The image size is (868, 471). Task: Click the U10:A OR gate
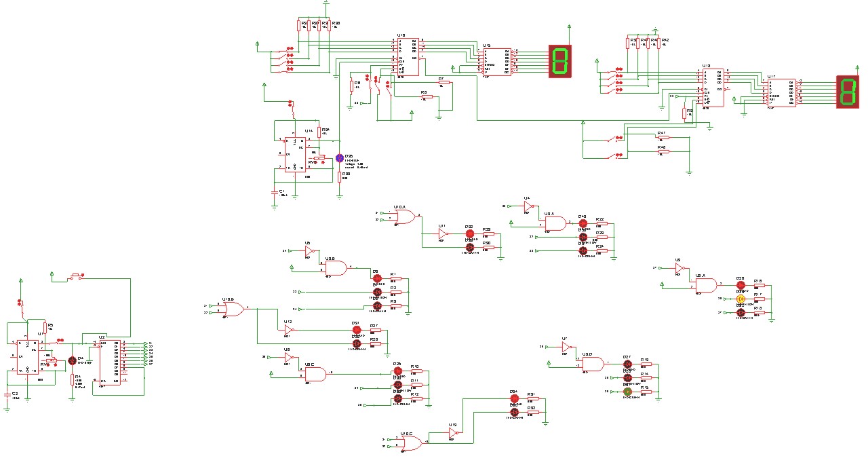pos(405,216)
